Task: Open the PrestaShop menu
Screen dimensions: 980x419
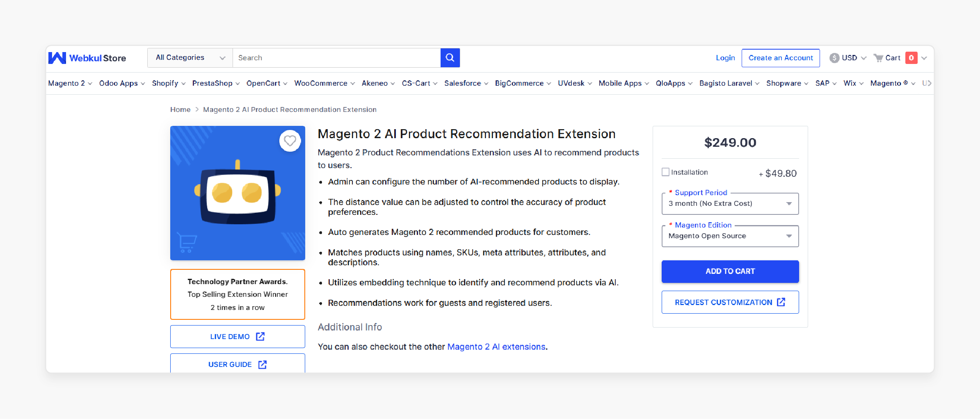Action: (x=216, y=83)
